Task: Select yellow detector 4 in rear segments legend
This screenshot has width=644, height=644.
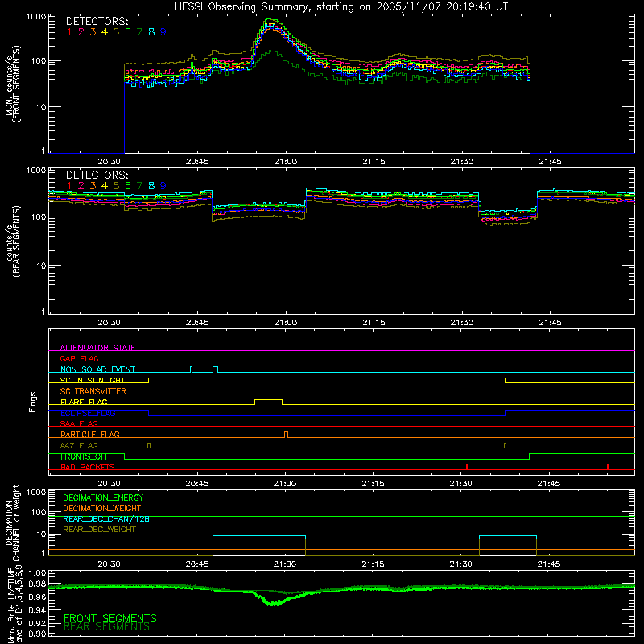Action: [x=105, y=186]
